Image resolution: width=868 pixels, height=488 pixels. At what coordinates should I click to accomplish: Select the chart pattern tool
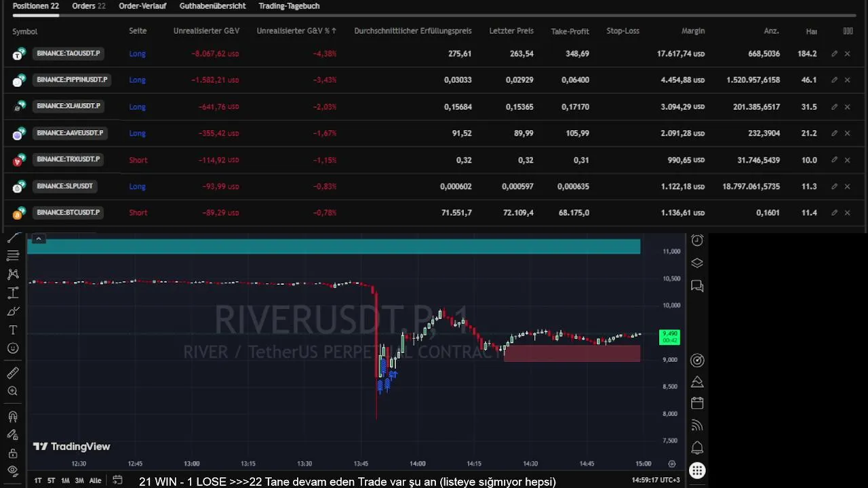pyautogui.click(x=13, y=274)
